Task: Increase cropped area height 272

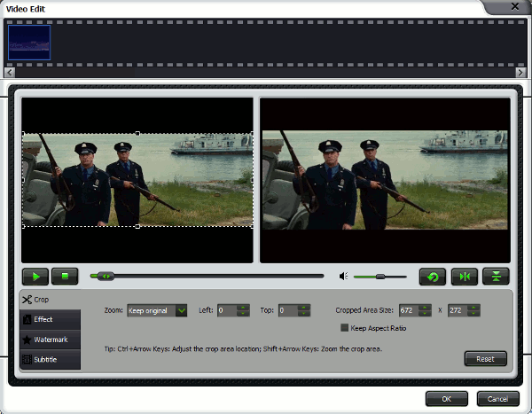Action: (473, 308)
